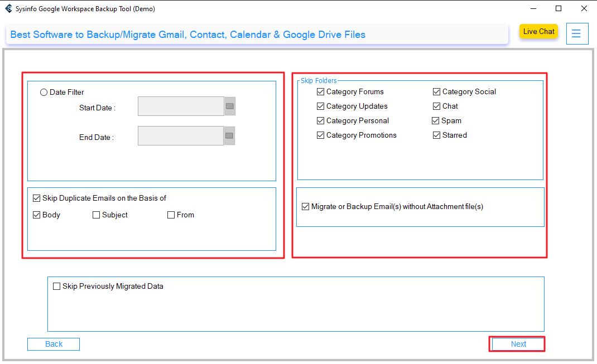Viewport: 597px width, 364px height.
Task: Disable Migrate or Backup Email(s) without Attachment
Action: pyautogui.click(x=306, y=207)
